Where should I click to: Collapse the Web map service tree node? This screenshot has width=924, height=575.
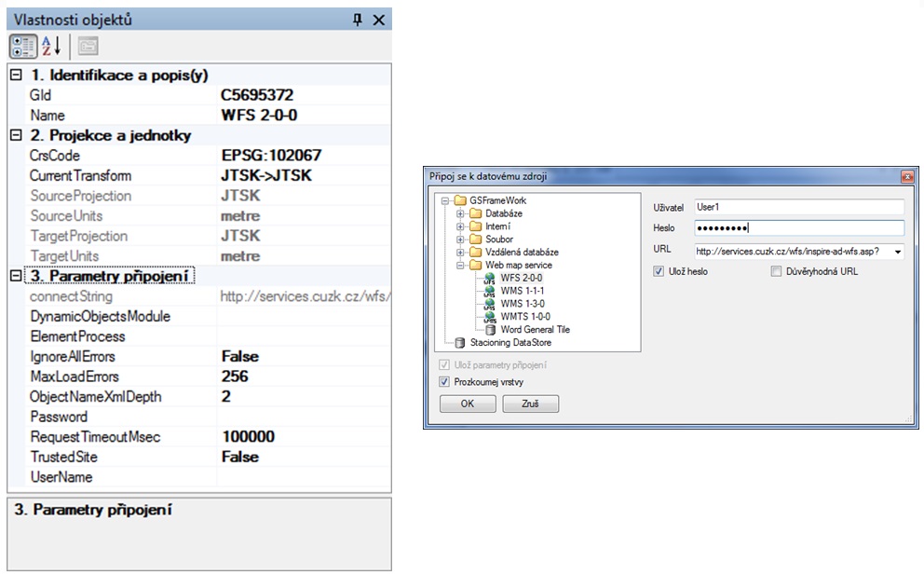(x=460, y=266)
